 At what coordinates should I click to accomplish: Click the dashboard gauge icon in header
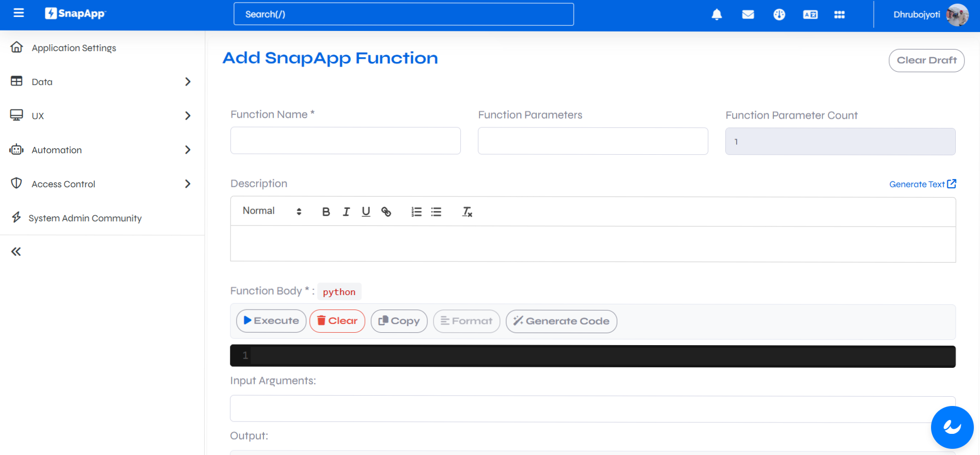coord(779,14)
